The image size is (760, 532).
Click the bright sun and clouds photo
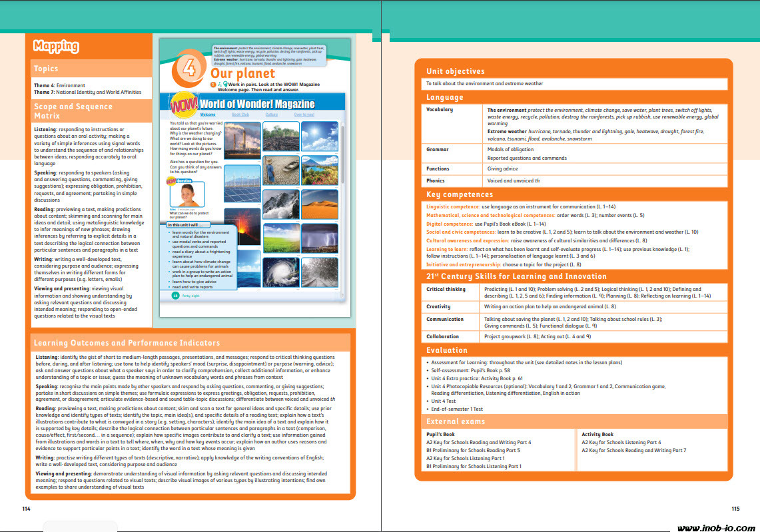point(320,136)
